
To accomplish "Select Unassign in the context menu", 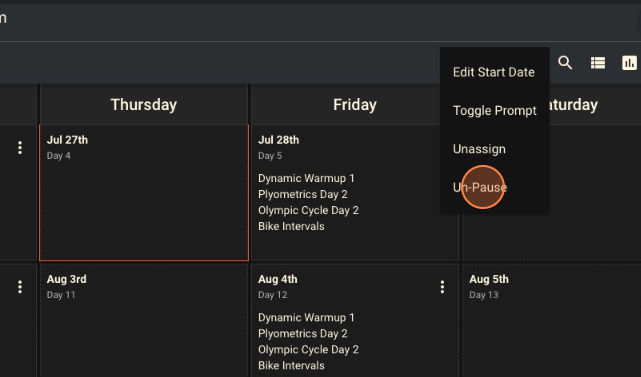I will [x=479, y=149].
